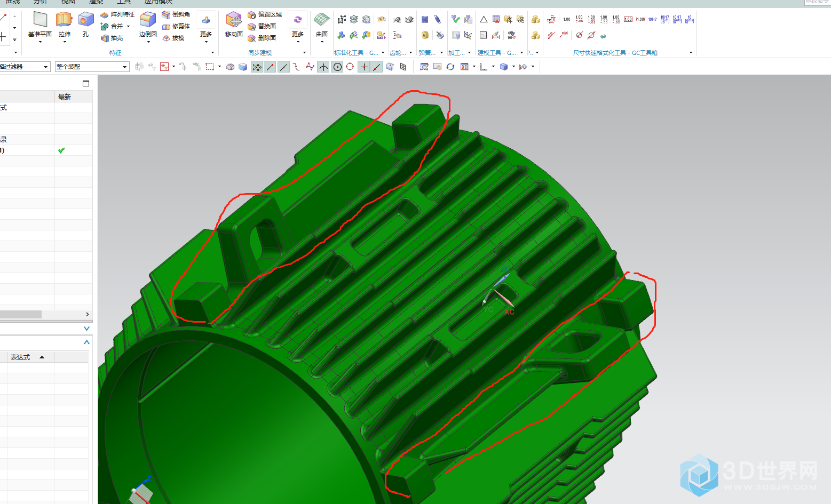Click the stacked yellow blocks upper icon

(x=536, y=20)
